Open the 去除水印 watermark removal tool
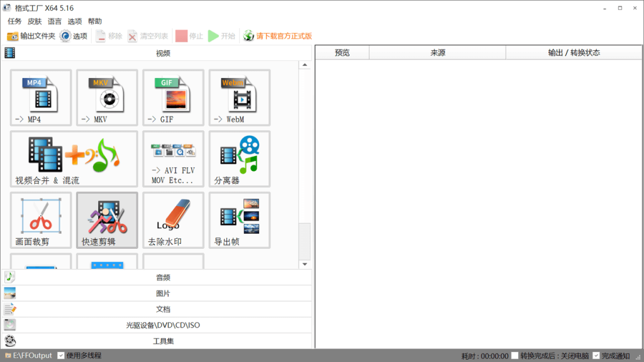Image resolution: width=644 pixels, height=362 pixels. [x=173, y=220]
